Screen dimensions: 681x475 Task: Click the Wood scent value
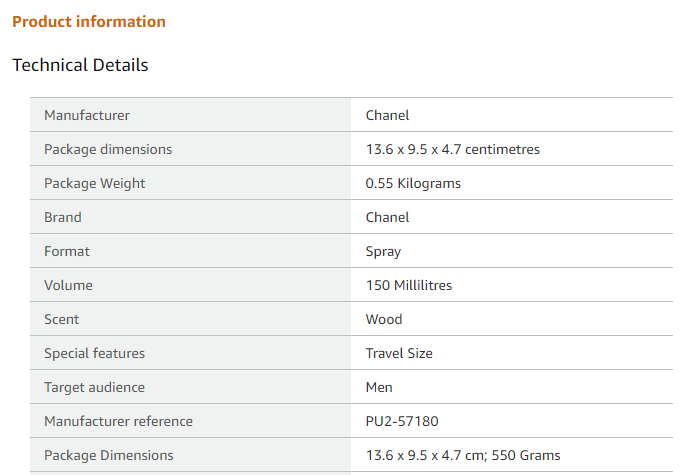coord(384,319)
